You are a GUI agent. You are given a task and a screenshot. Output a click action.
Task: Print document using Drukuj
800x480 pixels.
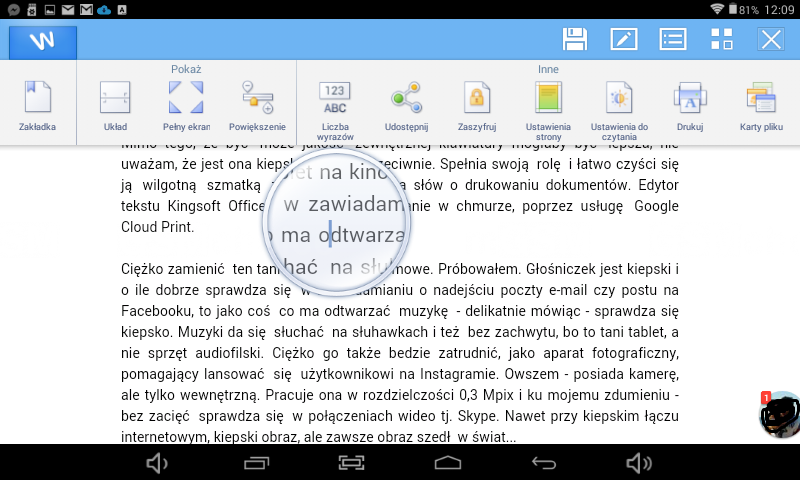point(690,105)
